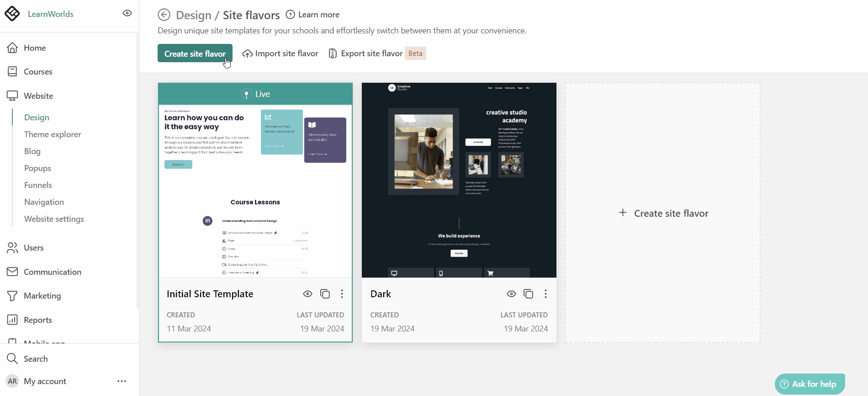Open the Blog submenu item

(32, 151)
